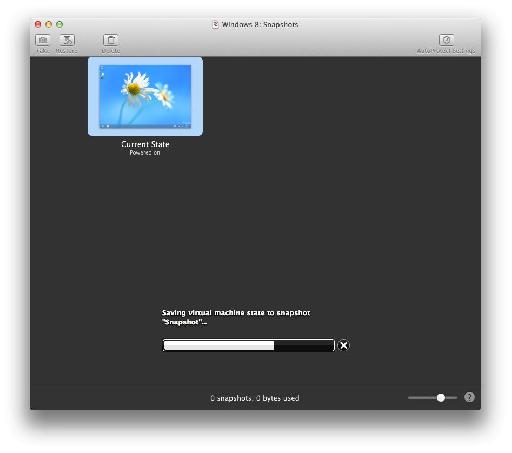
Task: Open AutoProtect Settings from the toolbar
Action: pyautogui.click(x=446, y=40)
